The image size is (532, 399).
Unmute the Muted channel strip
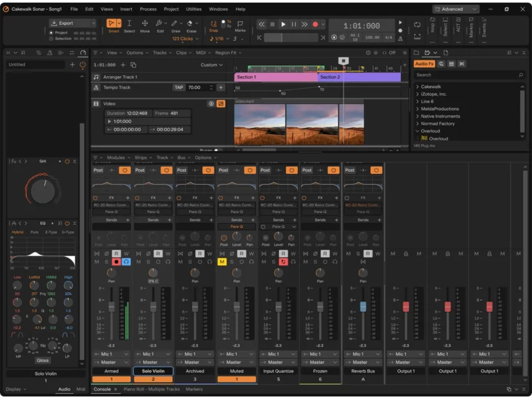tap(222, 262)
